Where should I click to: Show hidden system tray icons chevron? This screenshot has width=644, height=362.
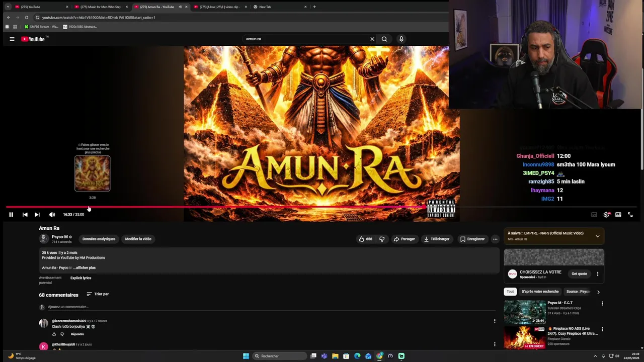pyautogui.click(x=595, y=356)
